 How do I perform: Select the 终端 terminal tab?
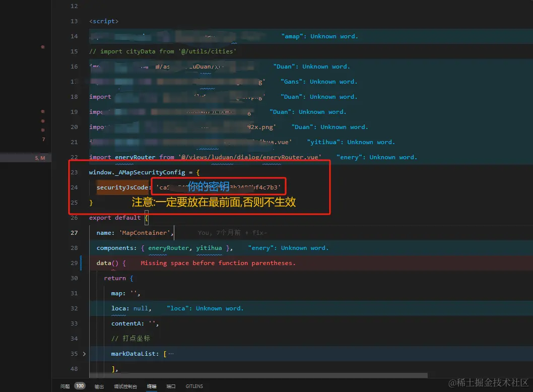click(x=152, y=386)
